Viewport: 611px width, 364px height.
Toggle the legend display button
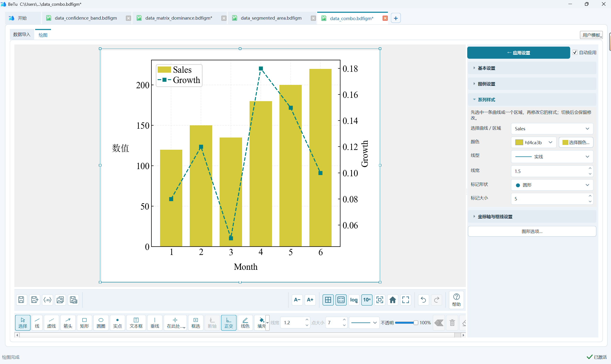coord(341,300)
